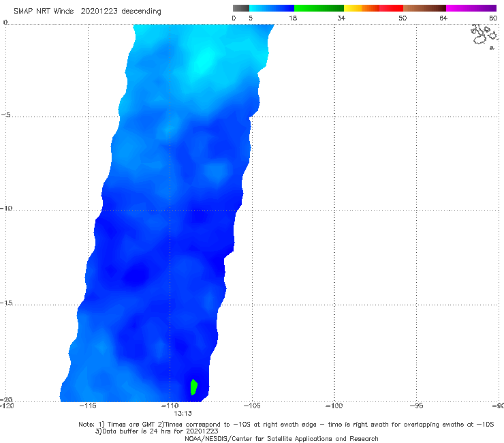Screen dimensions: 504x443
Task: Click the island outlines at top right
Action: tap(485, 36)
